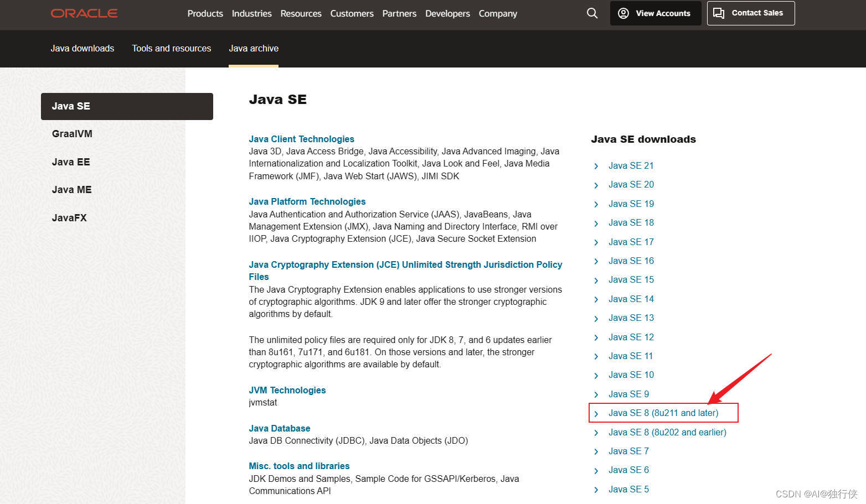
Task: Open the Developers menu
Action: [x=447, y=13]
